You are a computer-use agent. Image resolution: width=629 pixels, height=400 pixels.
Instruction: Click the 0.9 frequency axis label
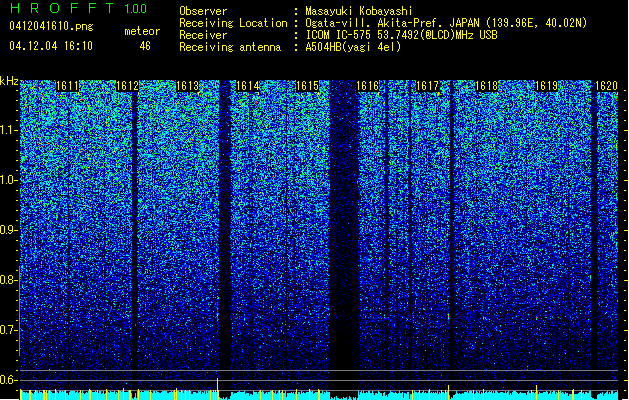coord(8,230)
